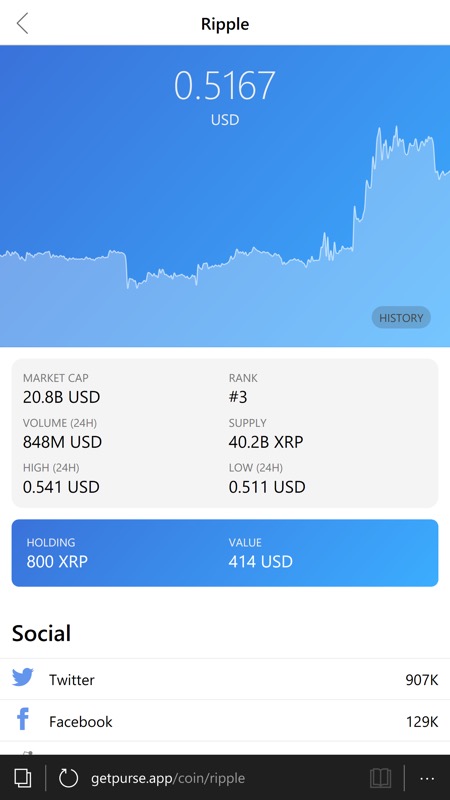Go back using the left chevron arrow

click(x=22, y=23)
